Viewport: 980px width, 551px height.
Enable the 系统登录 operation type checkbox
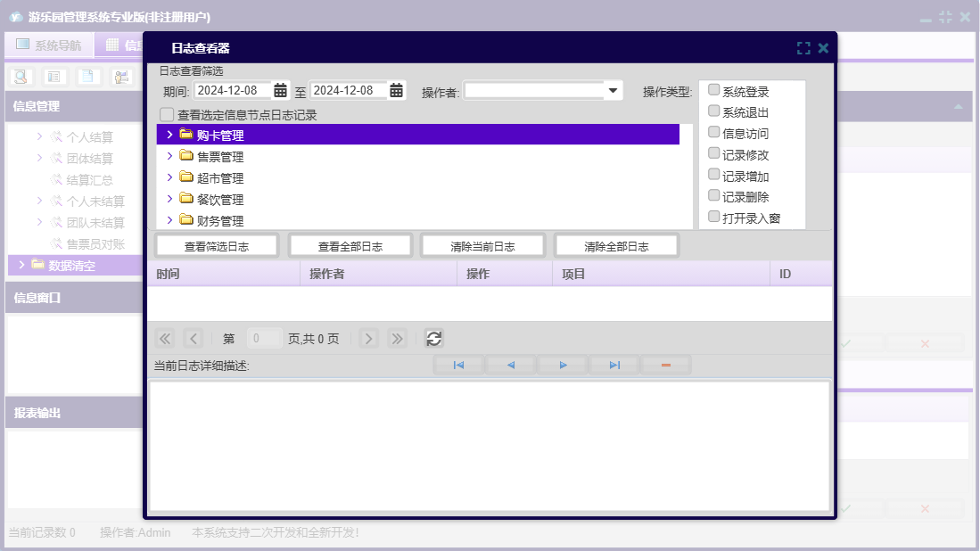pos(713,90)
